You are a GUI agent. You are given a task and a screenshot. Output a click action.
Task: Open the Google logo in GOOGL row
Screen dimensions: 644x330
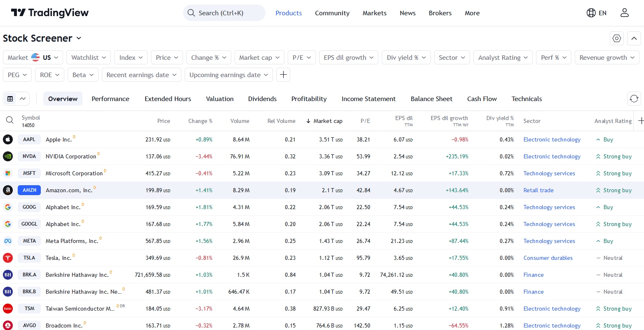point(8,224)
